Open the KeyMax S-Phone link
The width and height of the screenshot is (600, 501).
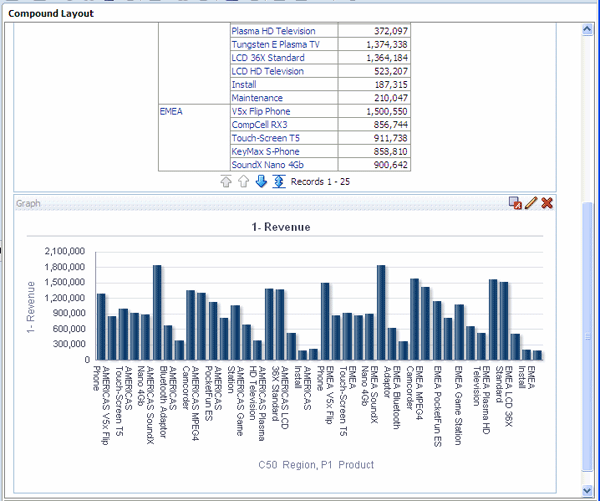pos(265,152)
